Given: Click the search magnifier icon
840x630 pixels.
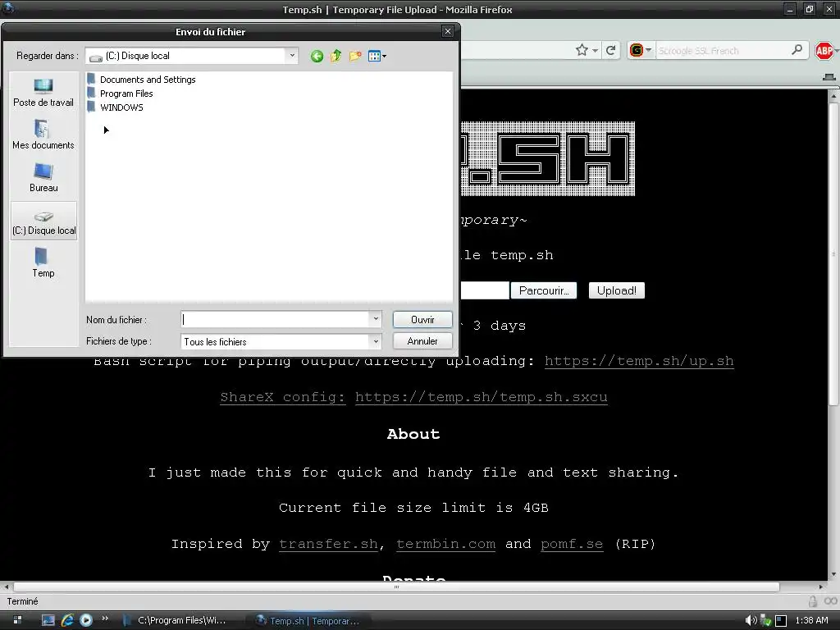Looking at the screenshot, I should click(x=797, y=50).
